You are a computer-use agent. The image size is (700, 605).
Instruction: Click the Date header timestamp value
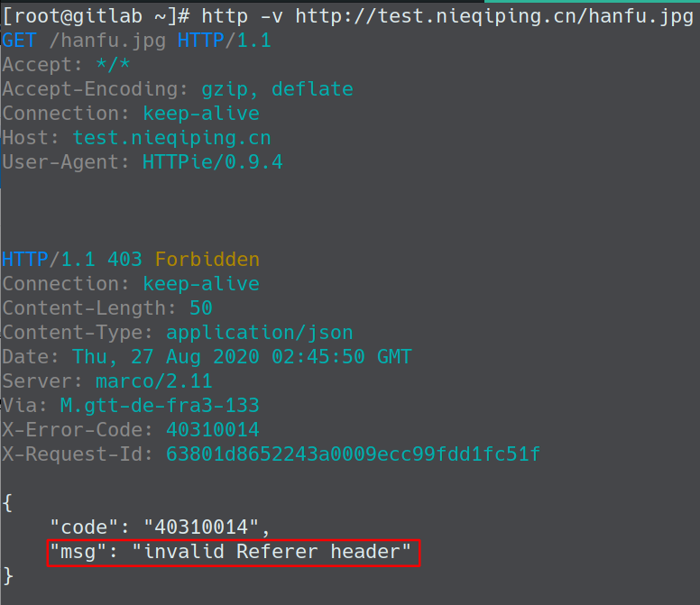point(242,357)
